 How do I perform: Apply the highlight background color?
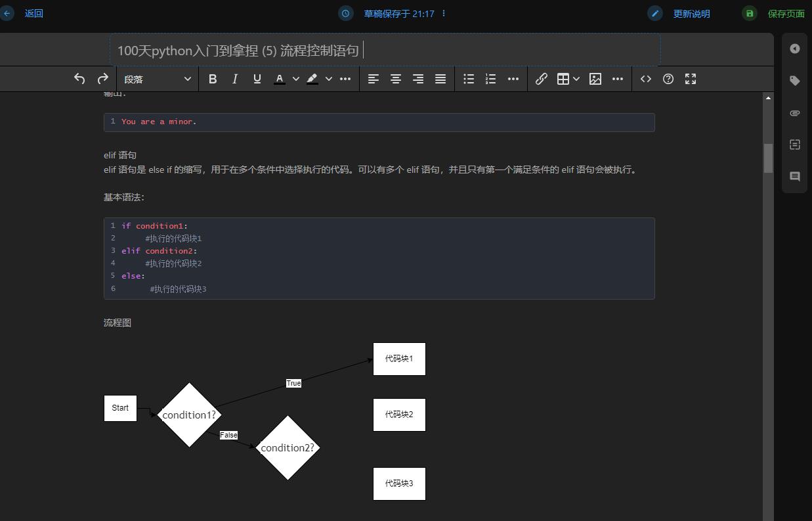tap(312, 79)
